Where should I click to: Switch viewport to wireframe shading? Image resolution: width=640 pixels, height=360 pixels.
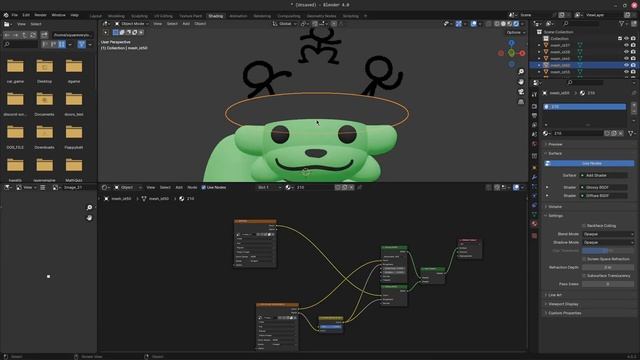click(497, 24)
